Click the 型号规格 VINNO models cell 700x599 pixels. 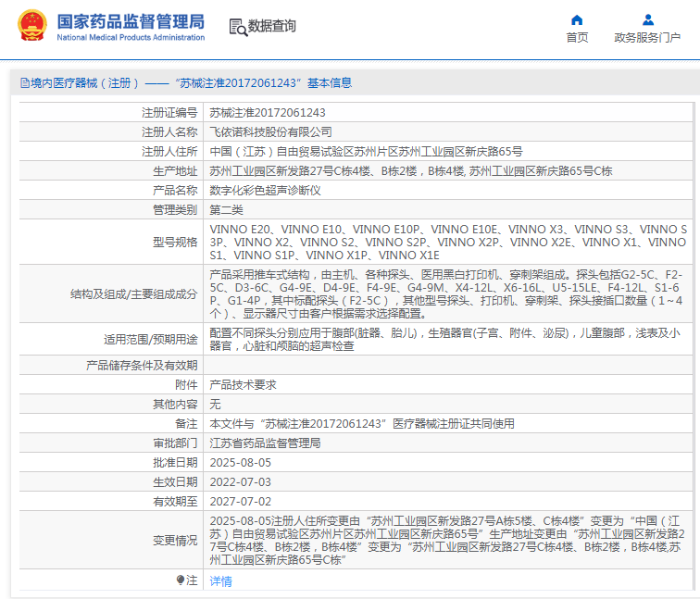(448, 242)
